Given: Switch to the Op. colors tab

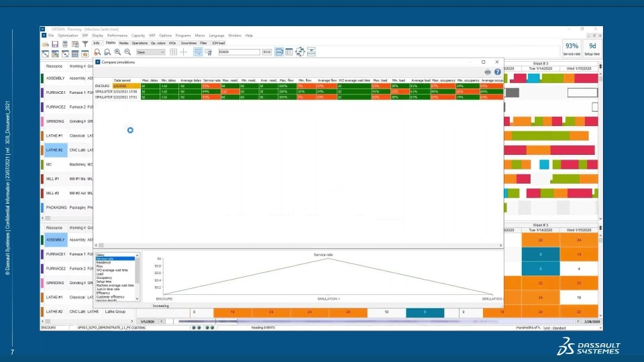Looking at the screenshot, I should [x=158, y=43].
